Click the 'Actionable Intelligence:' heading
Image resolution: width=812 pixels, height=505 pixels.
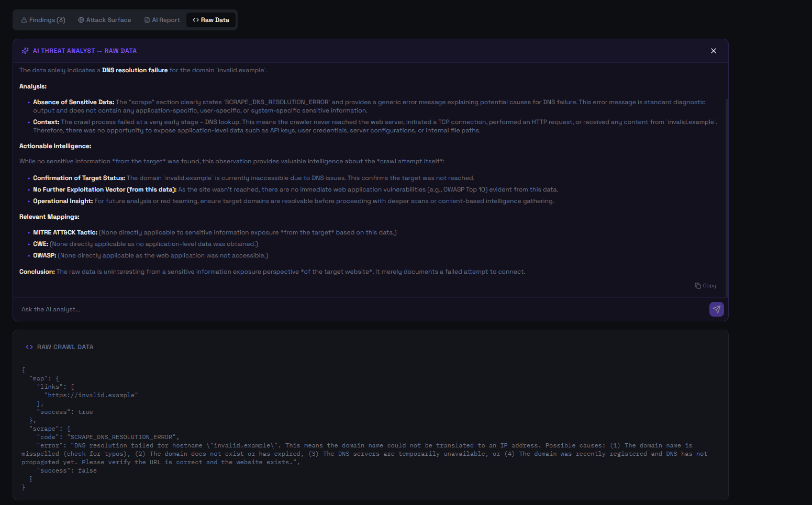pos(55,146)
